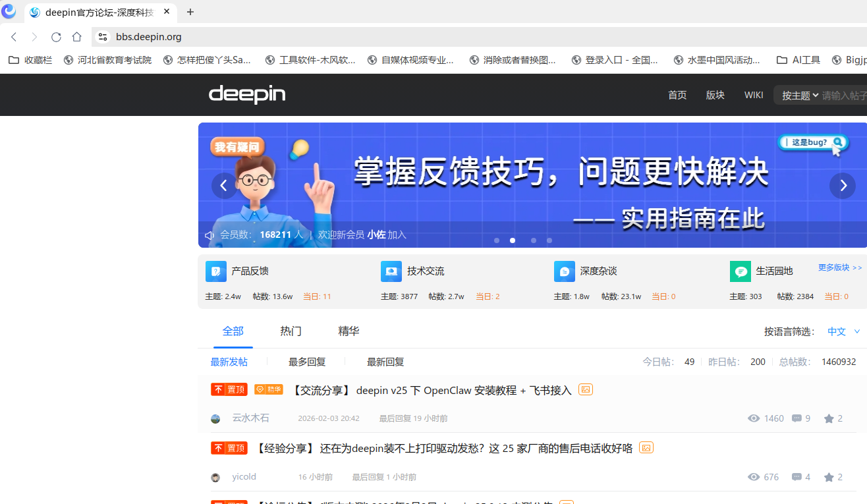Click the browser forward arrow
The width and height of the screenshot is (867, 504).
click(34, 37)
